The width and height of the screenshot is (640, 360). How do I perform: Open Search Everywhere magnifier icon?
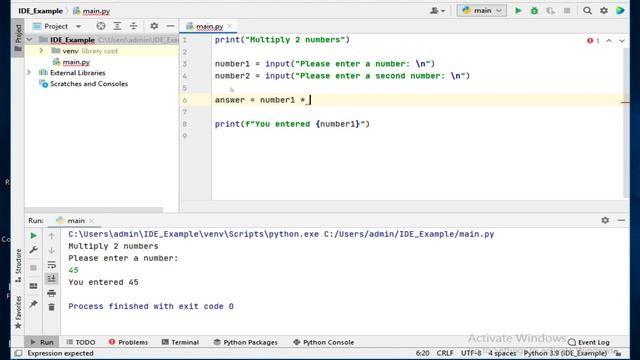[587, 11]
